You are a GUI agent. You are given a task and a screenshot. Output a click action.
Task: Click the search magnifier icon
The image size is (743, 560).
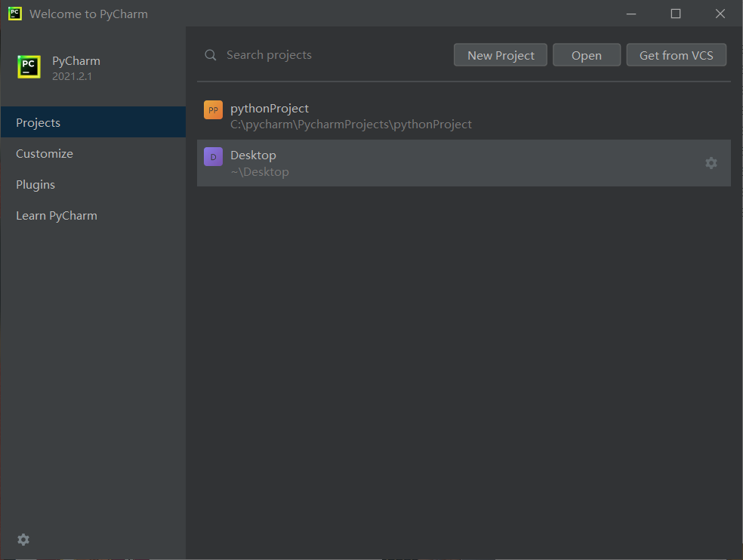tap(210, 54)
